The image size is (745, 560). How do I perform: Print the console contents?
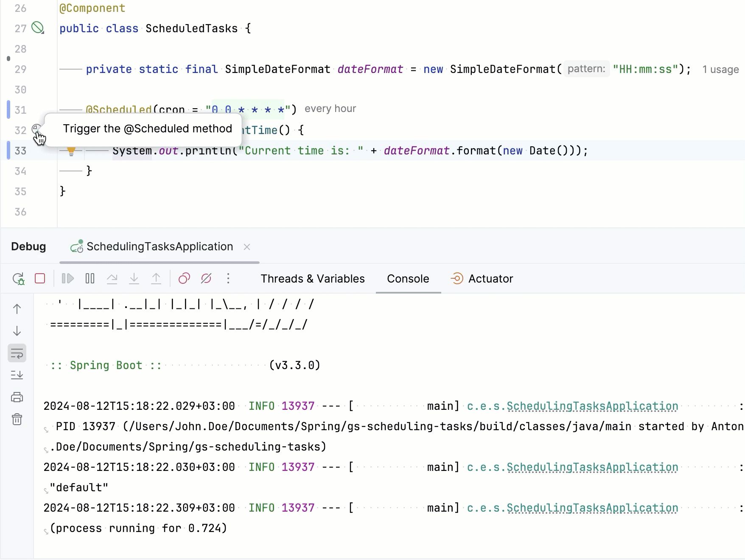(x=17, y=398)
